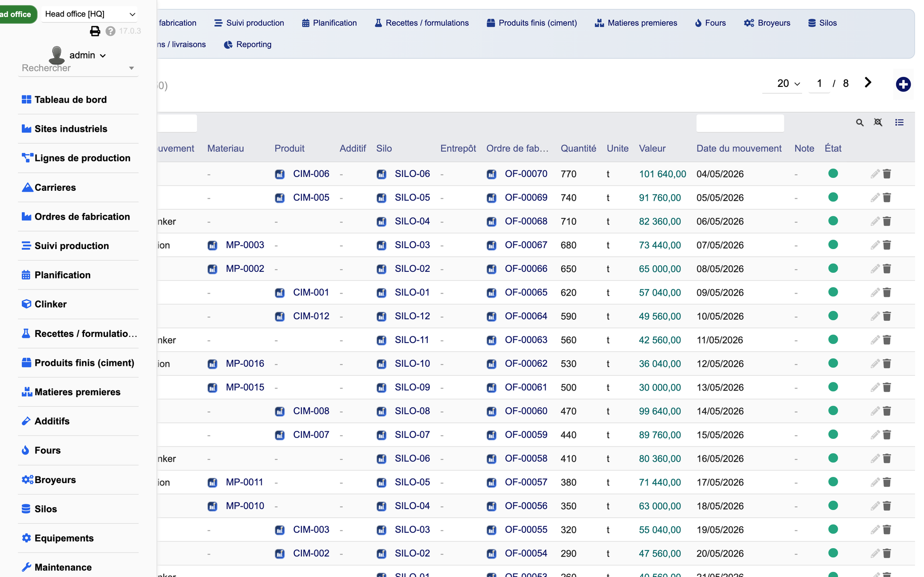Screen dimensions: 924x577
Task: Open Fours in top menu
Action: tap(710, 23)
